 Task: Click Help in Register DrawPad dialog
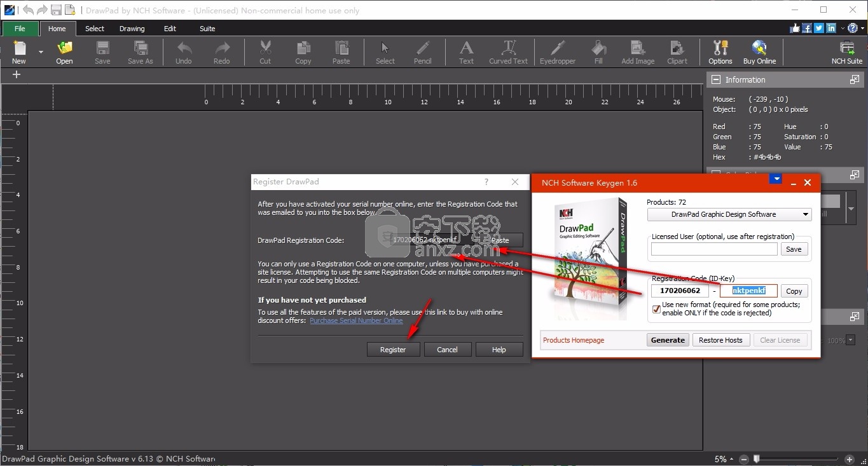point(499,350)
